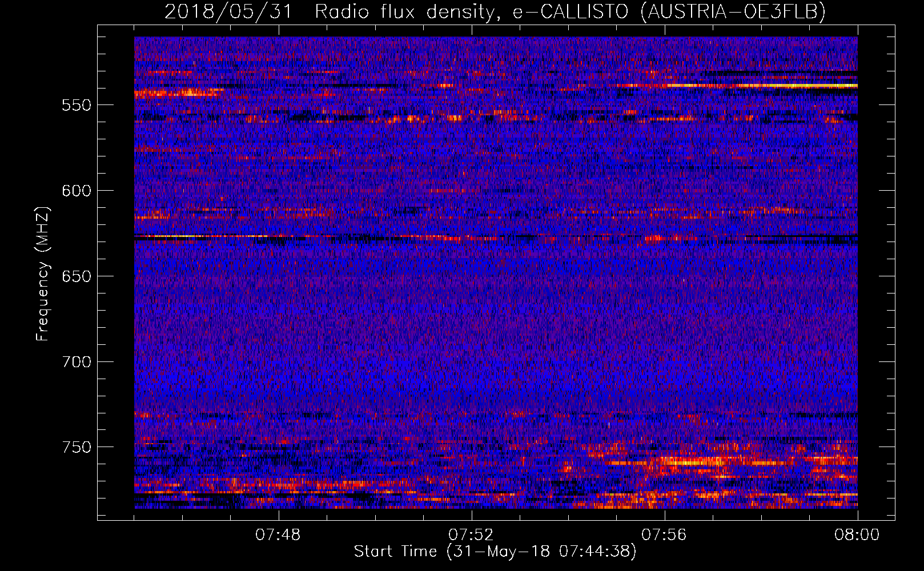Click the 07:52 time axis label
The height and width of the screenshot is (571, 924).
pos(471,535)
